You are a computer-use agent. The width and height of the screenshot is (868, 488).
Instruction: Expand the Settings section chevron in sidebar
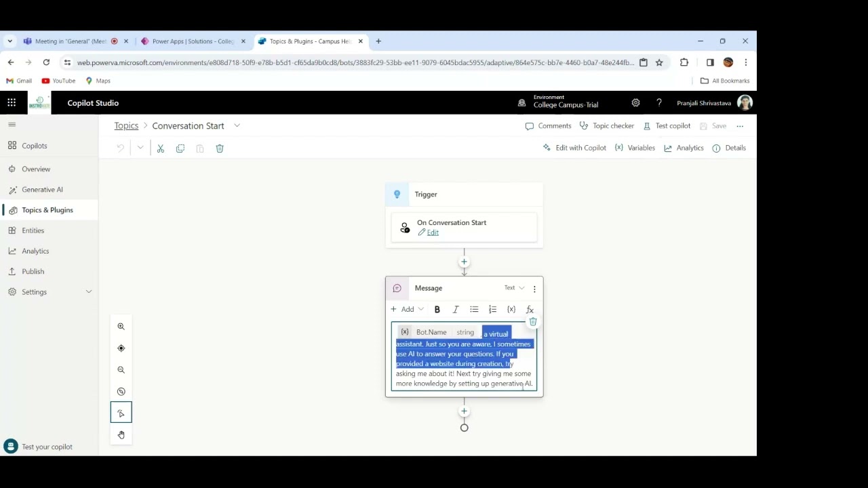point(89,292)
